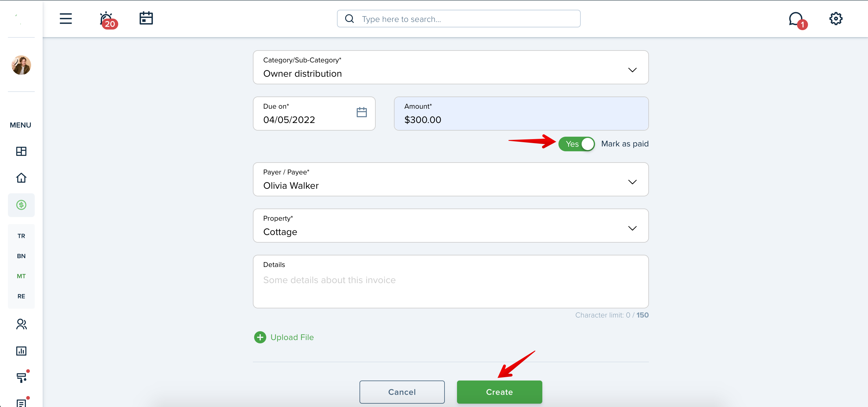The width and height of the screenshot is (868, 407).
Task: Click the Cancel button
Action: tap(402, 392)
